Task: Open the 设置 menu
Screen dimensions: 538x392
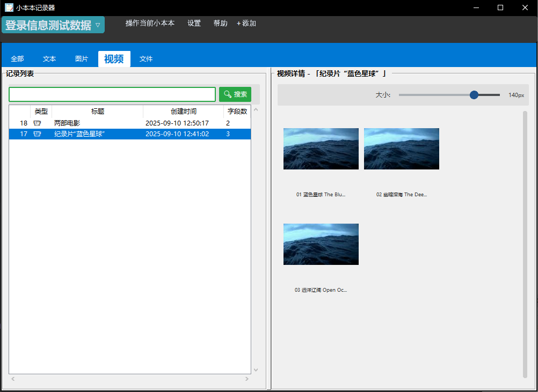Action: pyautogui.click(x=194, y=24)
